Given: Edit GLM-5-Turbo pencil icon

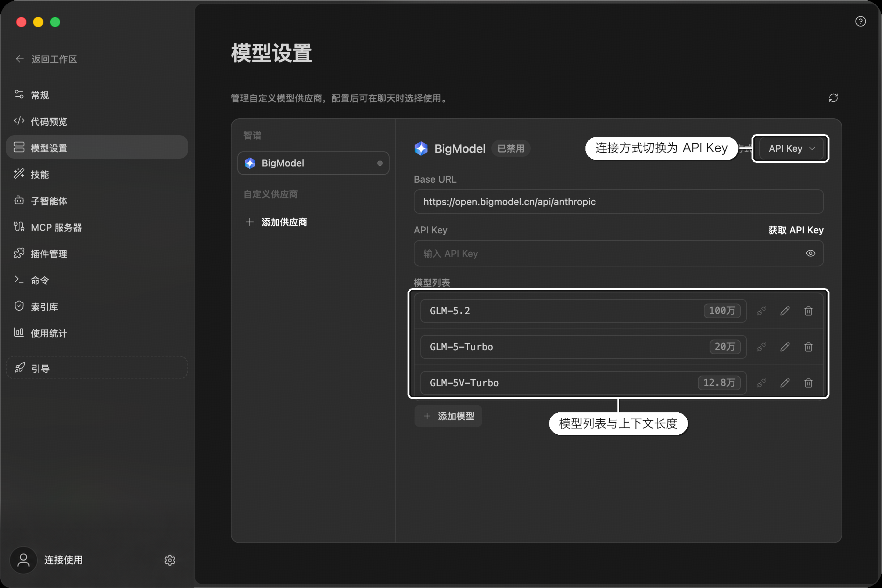Looking at the screenshot, I should (785, 347).
